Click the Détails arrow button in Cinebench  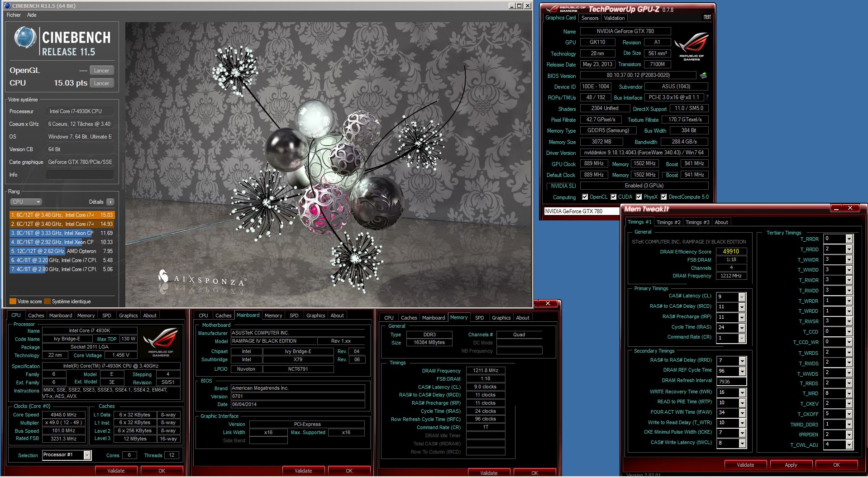tap(110, 202)
